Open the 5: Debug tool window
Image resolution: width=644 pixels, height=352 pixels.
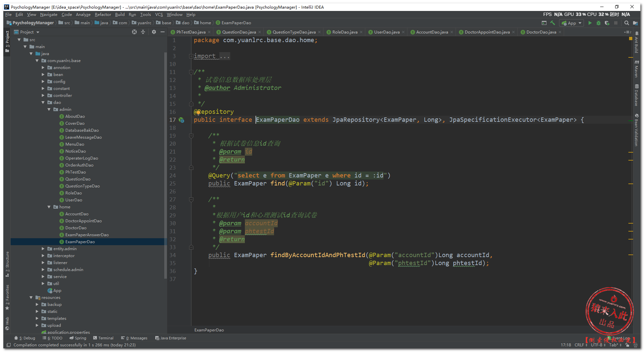(25, 338)
